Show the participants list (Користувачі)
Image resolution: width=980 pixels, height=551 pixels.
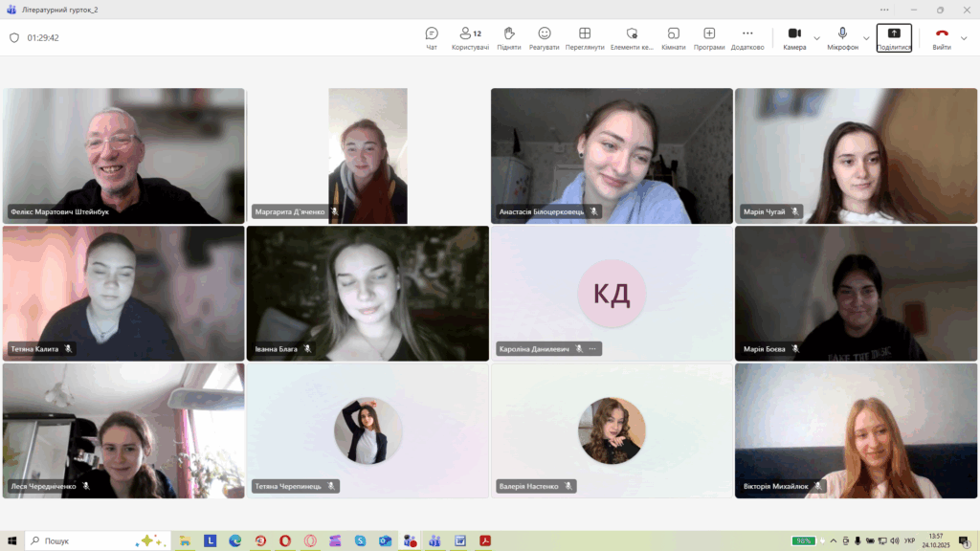coord(470,37)
